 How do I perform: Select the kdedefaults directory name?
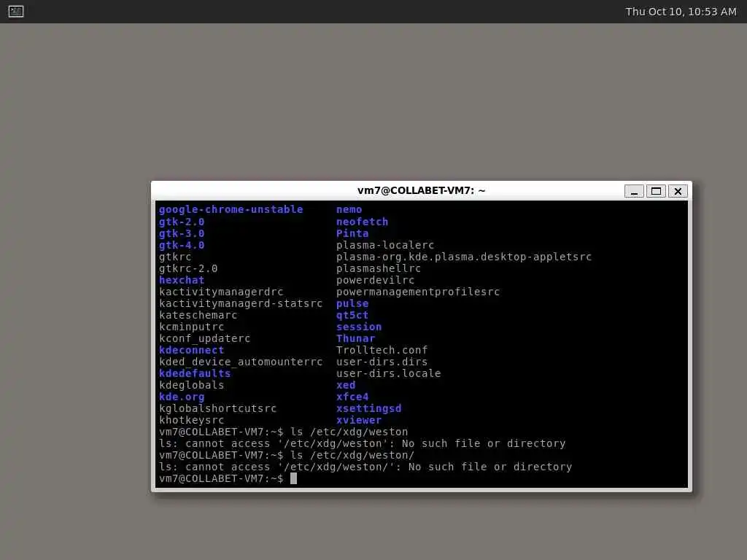click(195, 373)
